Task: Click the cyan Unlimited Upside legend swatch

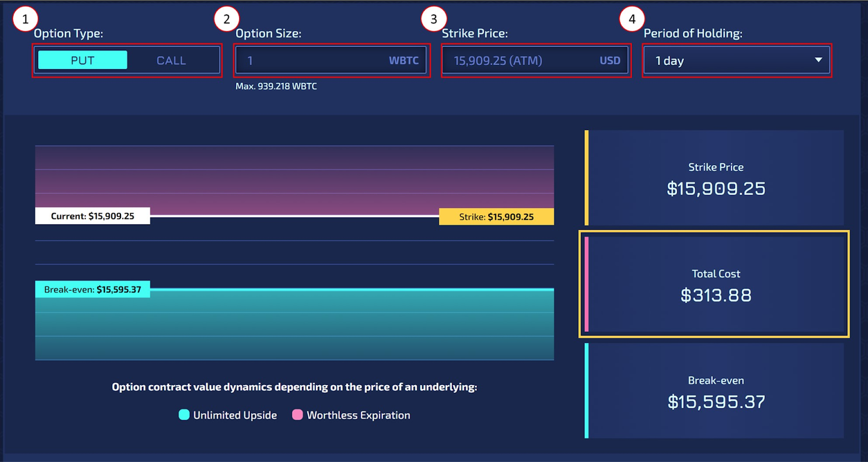Action: pyautogui.click(x=184, y=415)
